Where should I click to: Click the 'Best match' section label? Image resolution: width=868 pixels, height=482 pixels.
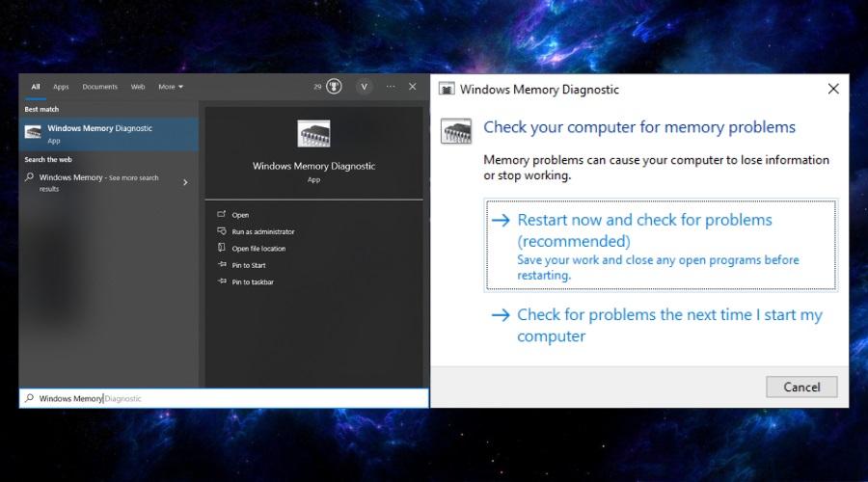pos(41,110)
